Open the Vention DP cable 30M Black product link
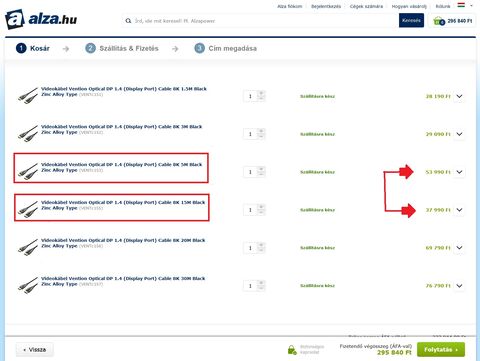480x361 pixels. coord(123,281)
